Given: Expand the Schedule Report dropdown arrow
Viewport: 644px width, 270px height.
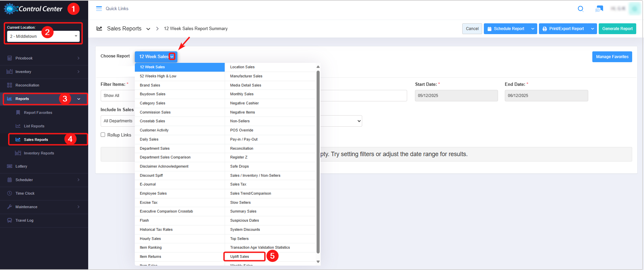Looking at the screenshot, I should coord(533,29).
